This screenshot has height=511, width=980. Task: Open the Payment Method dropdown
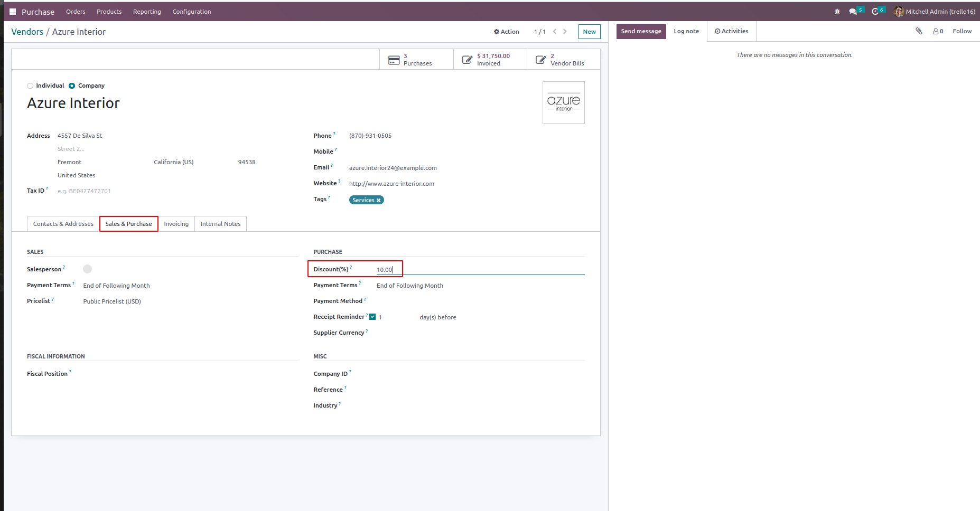(x=480, y=301)
